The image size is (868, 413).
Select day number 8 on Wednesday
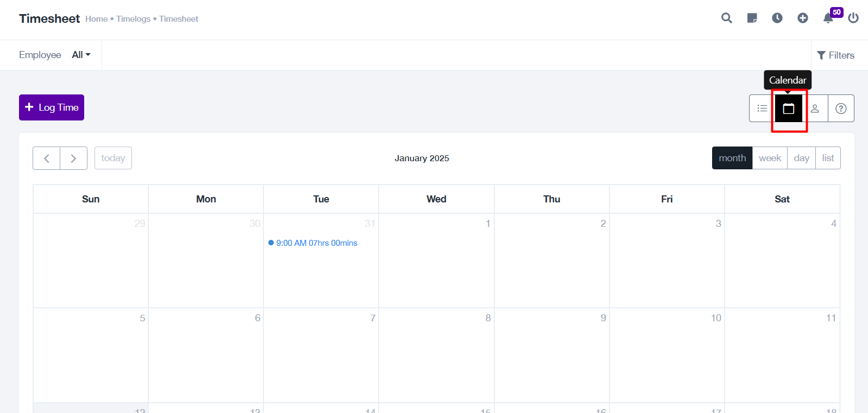(488, 318)
